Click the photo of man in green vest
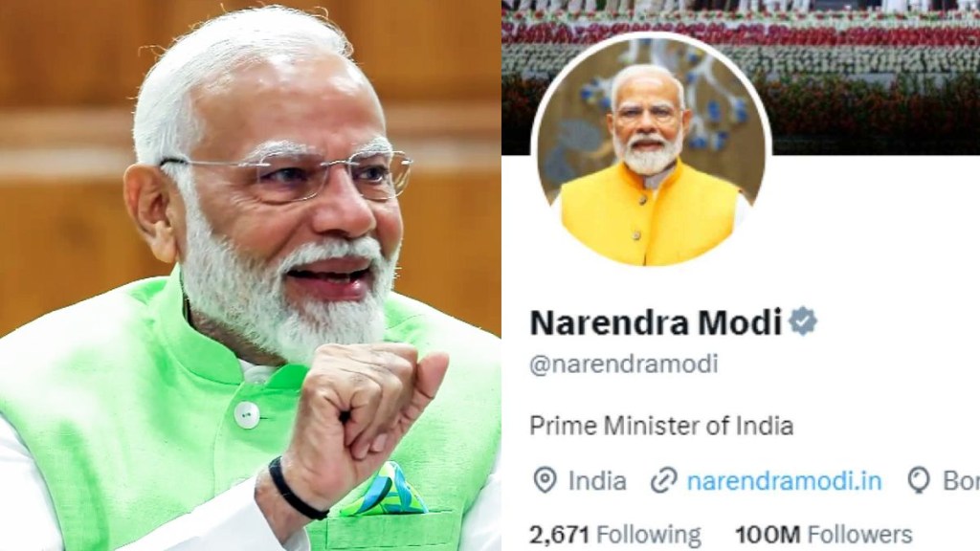Screen dimensions: 980x551 tap(250, 275)
